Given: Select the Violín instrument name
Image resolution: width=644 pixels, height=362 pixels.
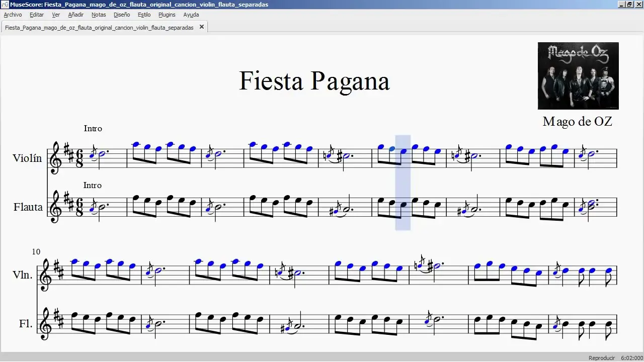Looking at the screenshot, I should [x=27, y=158].
